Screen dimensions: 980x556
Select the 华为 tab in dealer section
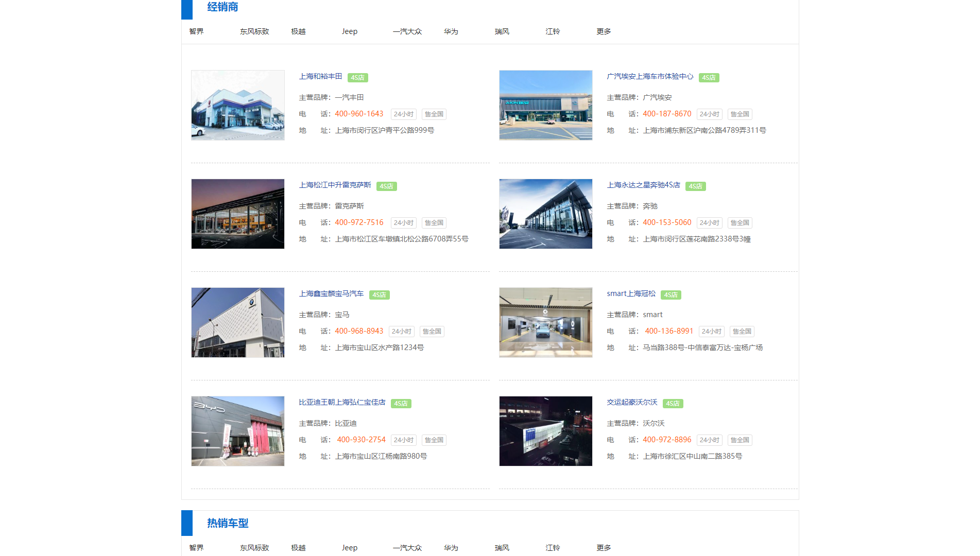[x=451, y=31]
